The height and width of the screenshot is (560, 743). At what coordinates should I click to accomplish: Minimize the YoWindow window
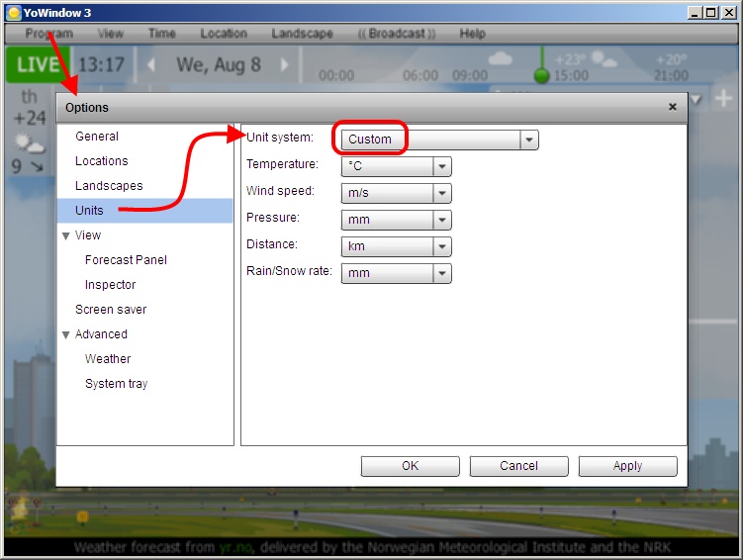(x=695, y=13)
